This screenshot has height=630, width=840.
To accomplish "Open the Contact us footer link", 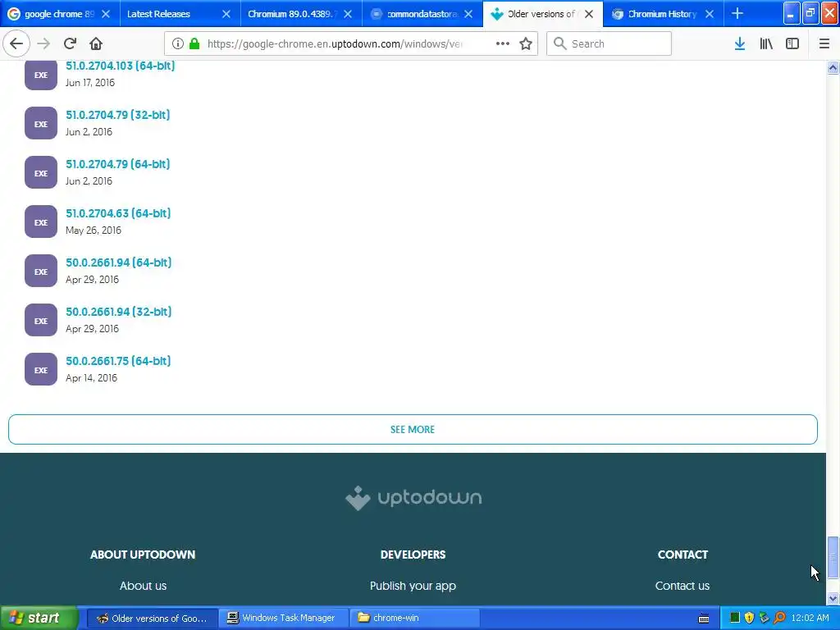I will coord(682,586).
